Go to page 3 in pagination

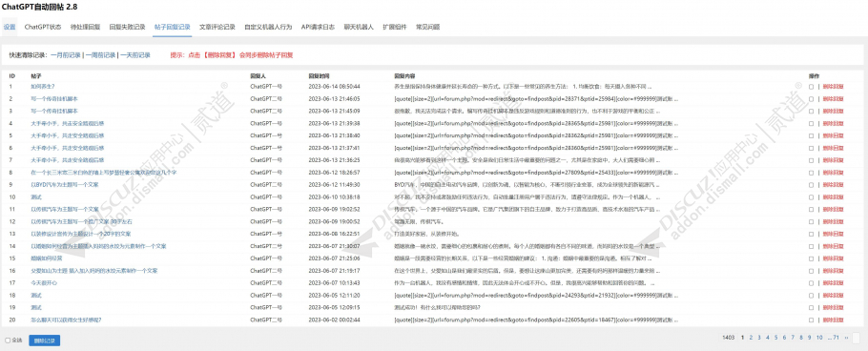tap(759, 337)
